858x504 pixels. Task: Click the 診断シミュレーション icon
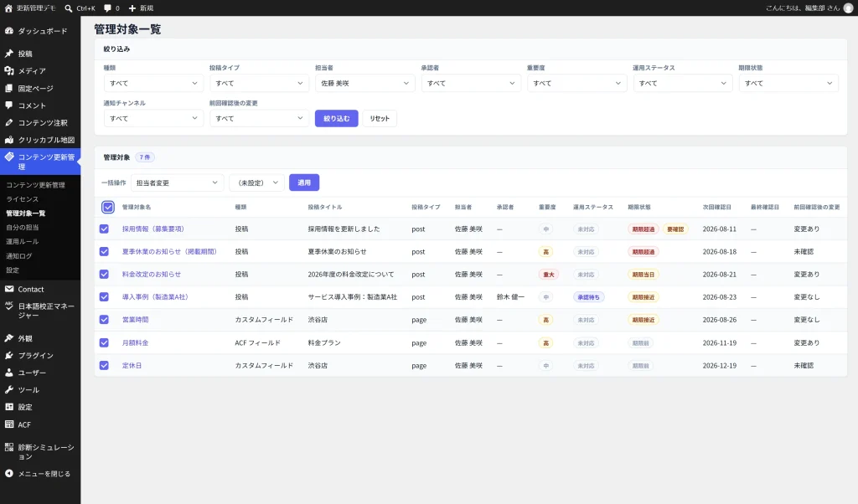tap(9, 447)
